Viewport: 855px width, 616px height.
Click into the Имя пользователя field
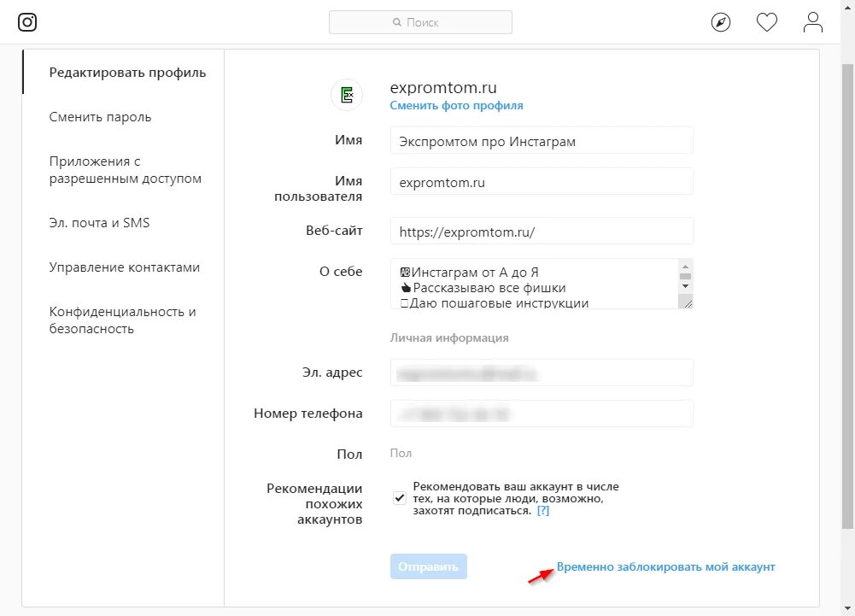point(542,182)
